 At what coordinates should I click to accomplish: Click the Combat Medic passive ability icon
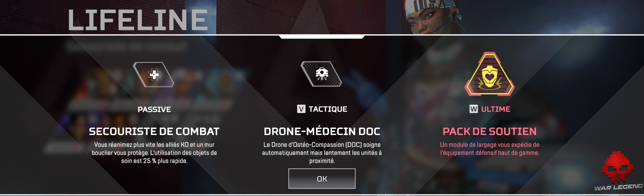tap(153, 75)
